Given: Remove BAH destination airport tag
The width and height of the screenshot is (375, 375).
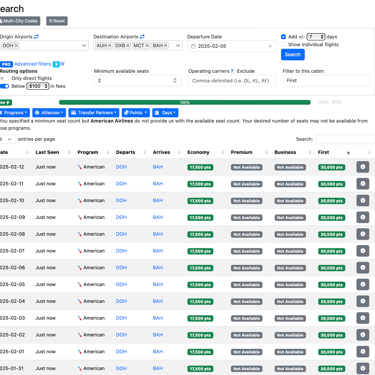Looking at the screenshot, I should pos(166,45).
